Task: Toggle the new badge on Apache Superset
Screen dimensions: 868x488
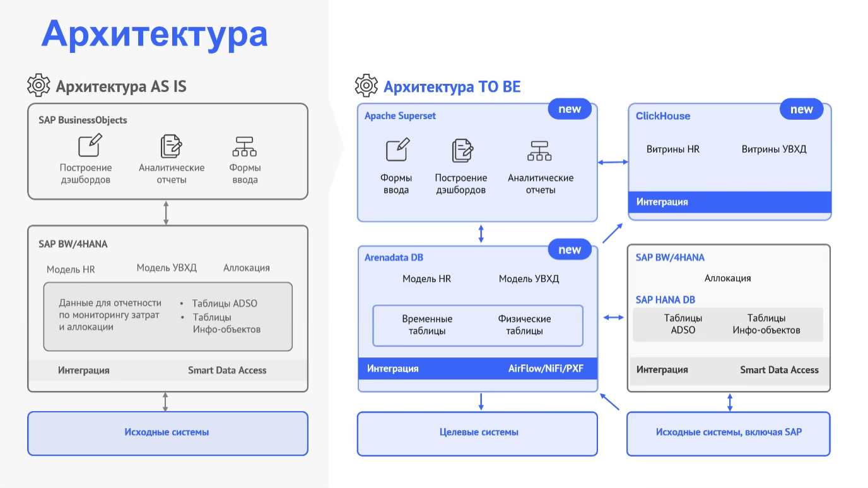Action: (570, 108)
